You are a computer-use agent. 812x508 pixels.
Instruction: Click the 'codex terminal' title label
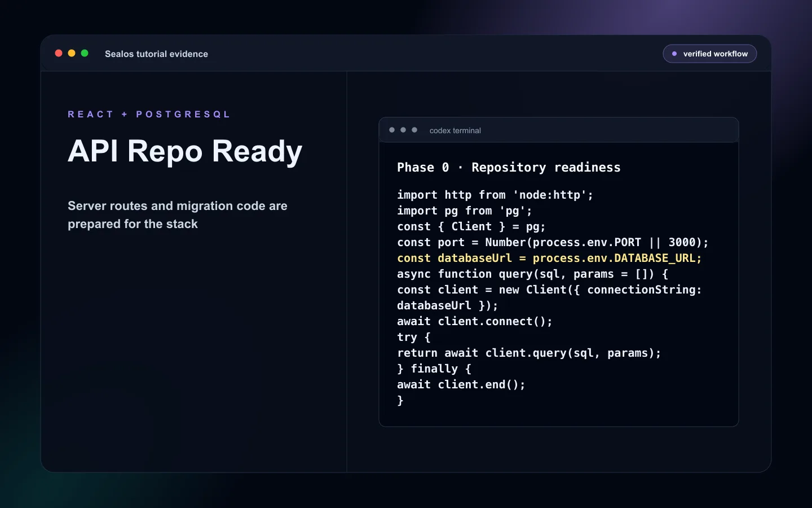pyautogui.click(x=455, y=130)
